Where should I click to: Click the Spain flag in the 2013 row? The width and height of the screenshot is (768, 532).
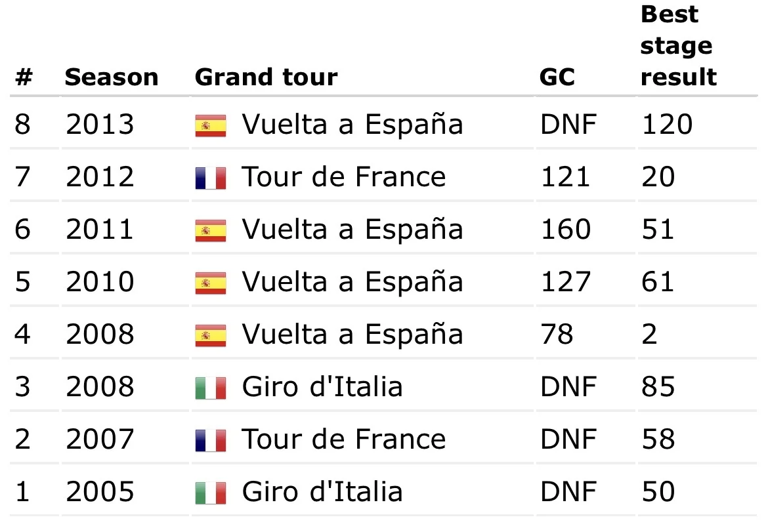coord(211,126)
